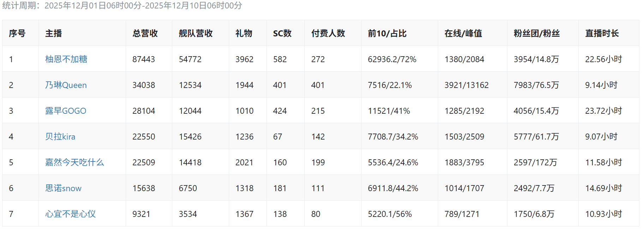The image size is (644, 248).
Task: Select the 前10/占比 column header
Action: (x=387, y=33)
